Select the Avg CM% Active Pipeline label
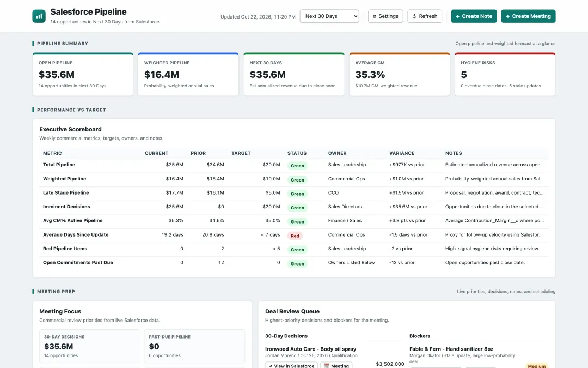The height and width of the screenshot is (368, 588). point(73,220)
